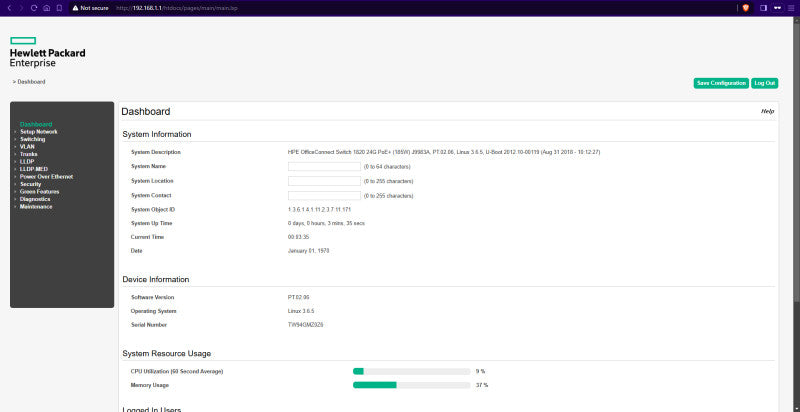Expand the Trunks menu arrow
Viewport: 800px width, 412px height.
pyautogui.click(x=16, y=154)
